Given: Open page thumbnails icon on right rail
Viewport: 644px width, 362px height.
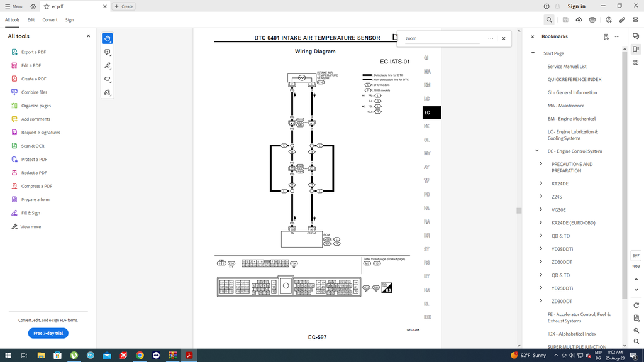Looking at the screenshot, I should 636,62.
